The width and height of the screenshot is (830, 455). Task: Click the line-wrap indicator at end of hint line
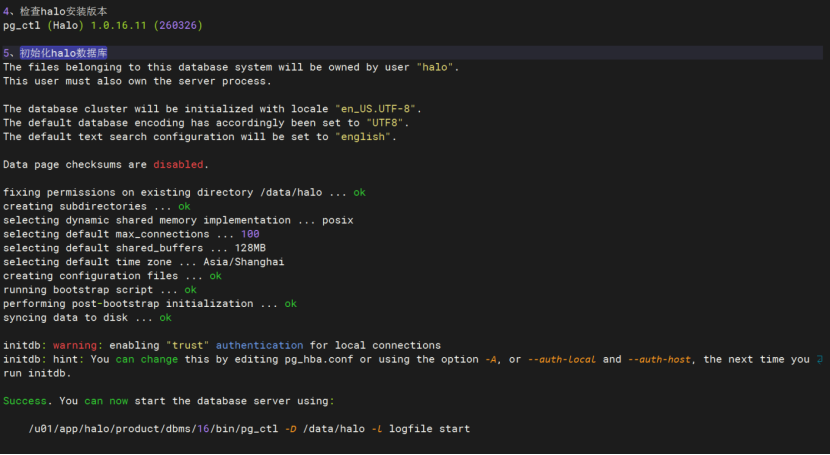pyautogui.click(x=819, y=359)
